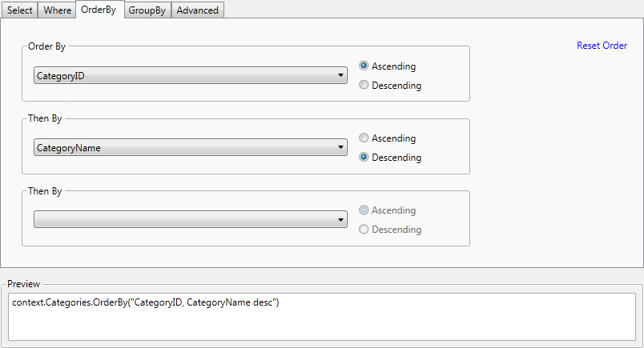Viewport: 644px width, 348px height.
Task: Click dropdown arrow of CategoryID combo box
Action: pyautogui.click(x=340, y=75)
